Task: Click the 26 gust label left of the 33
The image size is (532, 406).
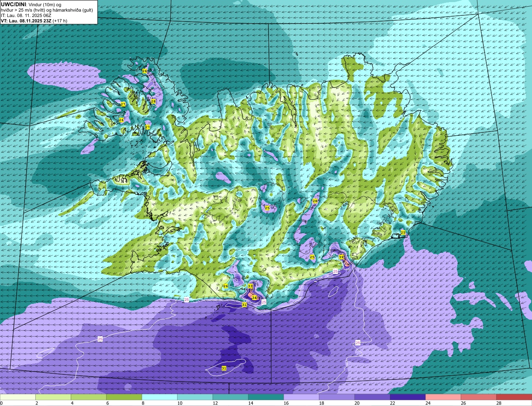Action: (x=226, y=286)
